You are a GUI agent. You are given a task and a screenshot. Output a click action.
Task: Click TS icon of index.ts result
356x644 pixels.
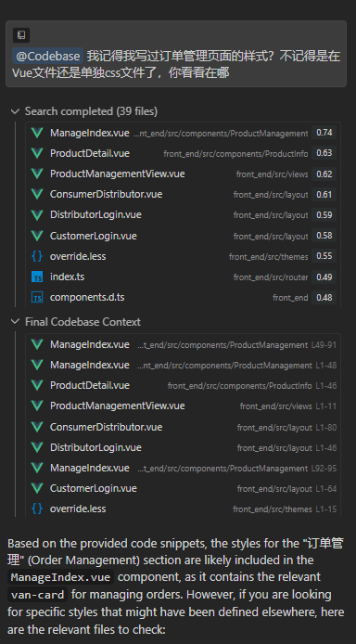(37, 277)
